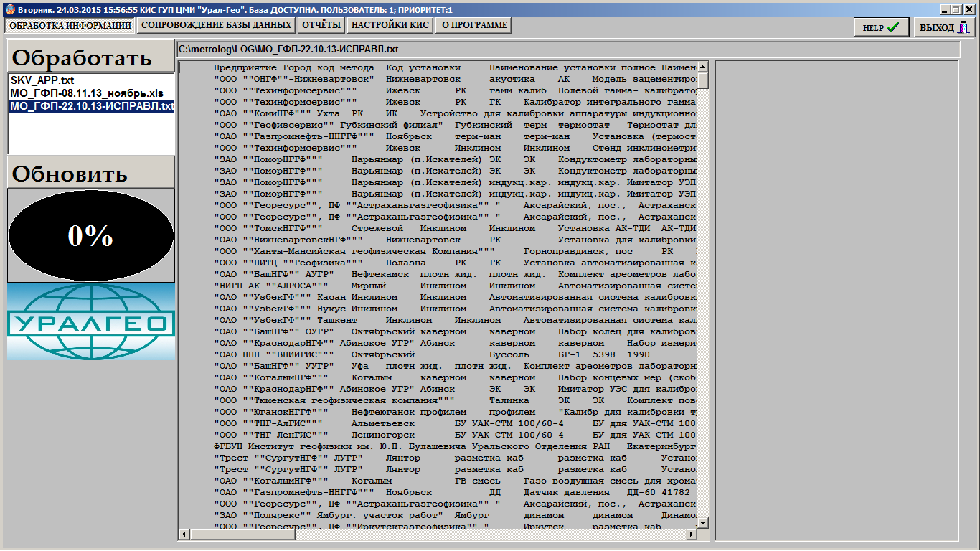980x551 pixels.
Task: Click the HELP button with checkmark
Action: [x=881, y=27]
